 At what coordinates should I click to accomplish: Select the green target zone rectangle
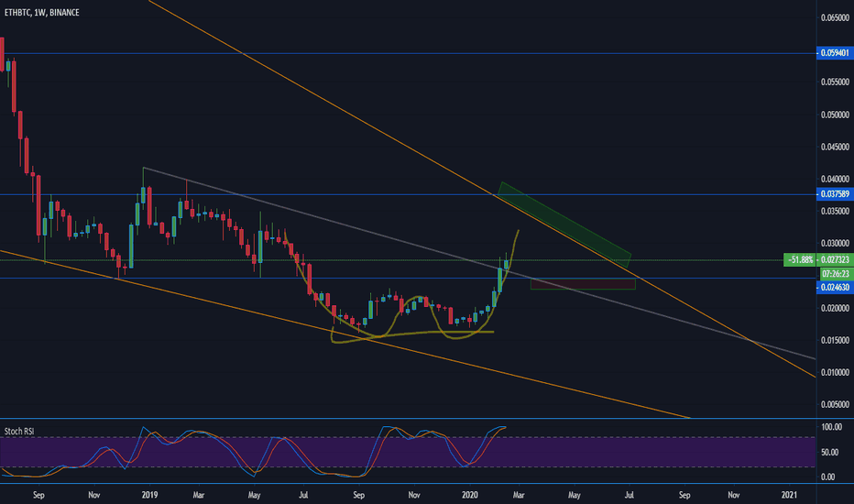coord(566,224)
